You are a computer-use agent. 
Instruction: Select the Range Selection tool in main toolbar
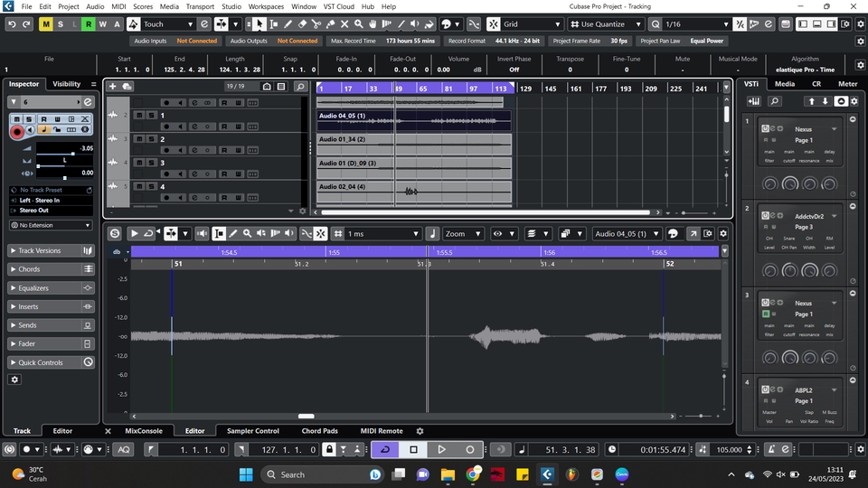[273, 24]
